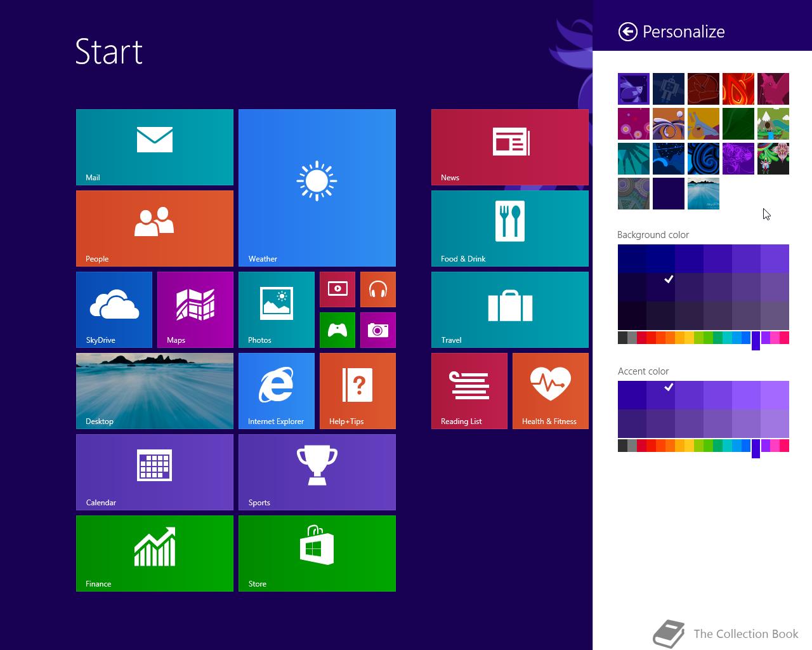The height and width of the screenshot is (650, 812).
Task: Click the selected indigo marker on Accent hue strip
Action: [x=756, y=448]
